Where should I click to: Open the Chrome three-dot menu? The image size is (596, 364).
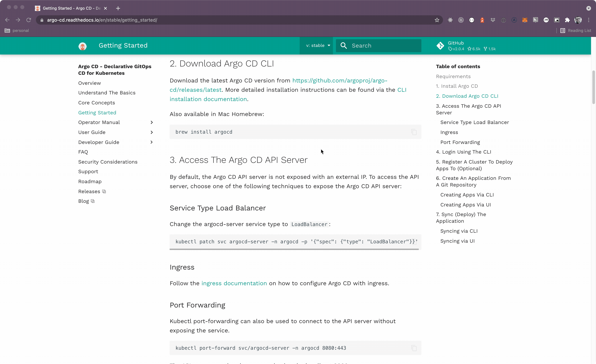click(589, 20)
